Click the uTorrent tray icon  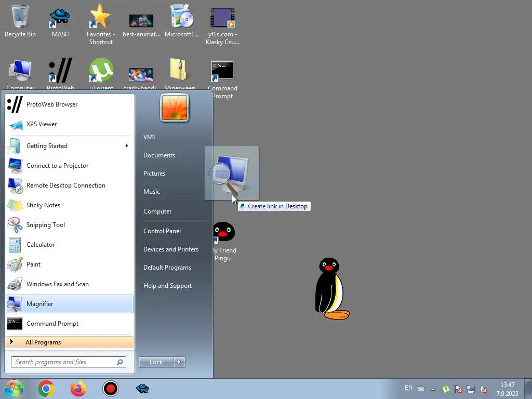pos(446,389)
